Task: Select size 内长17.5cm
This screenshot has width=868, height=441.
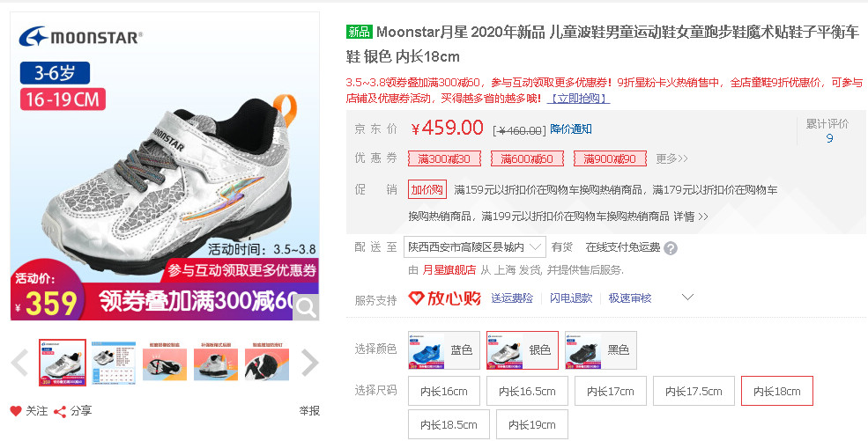Action: tap(694, 391)
